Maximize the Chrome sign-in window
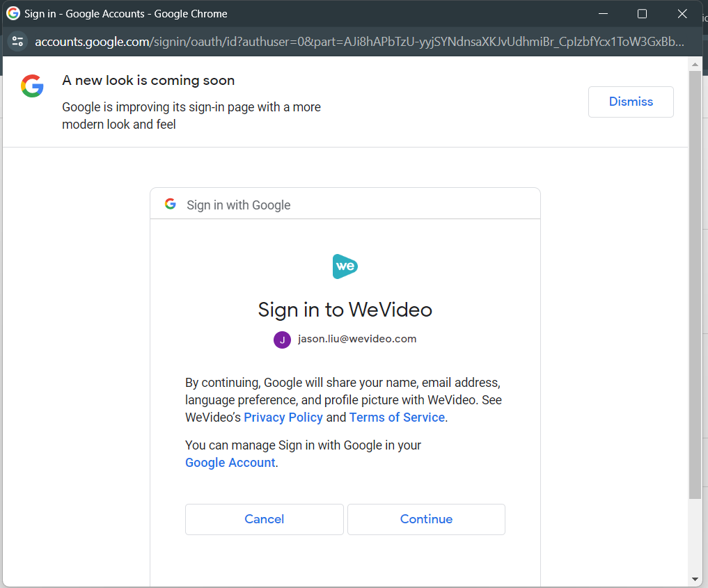 click(x=642, y=13)
